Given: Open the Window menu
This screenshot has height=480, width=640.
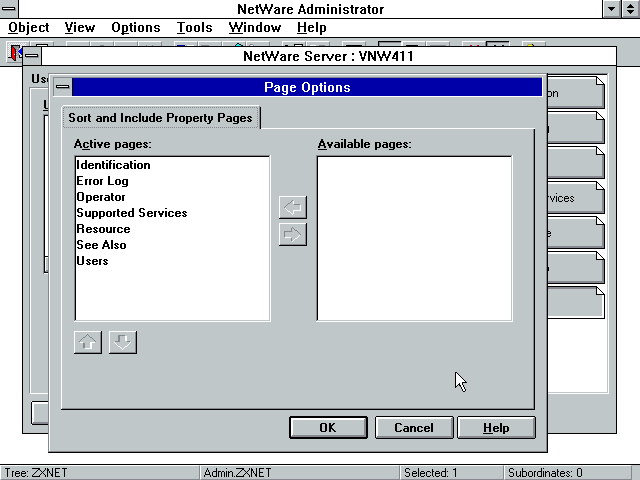Looking at the screenshot, I should [x=255, y=27].
